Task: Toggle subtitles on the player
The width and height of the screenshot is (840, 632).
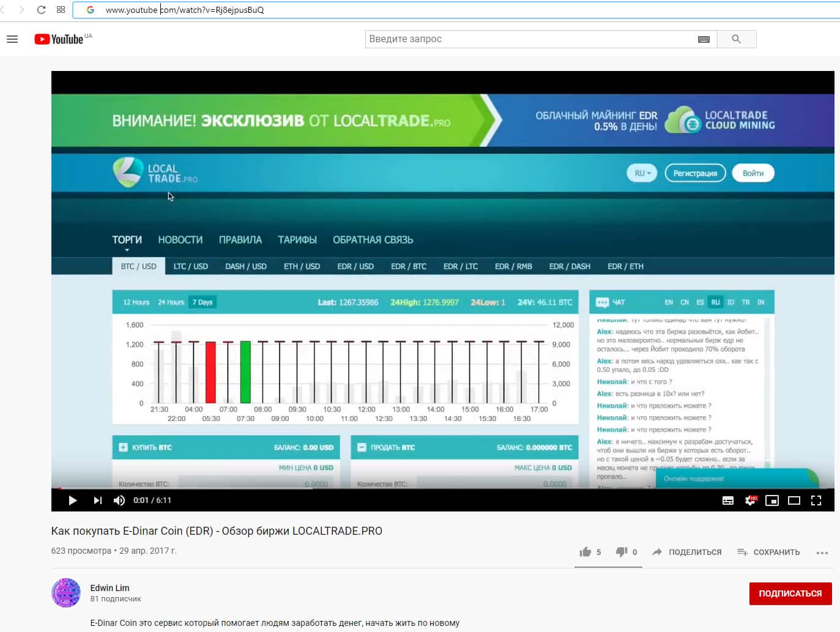Action: click(x=728, y=500)
